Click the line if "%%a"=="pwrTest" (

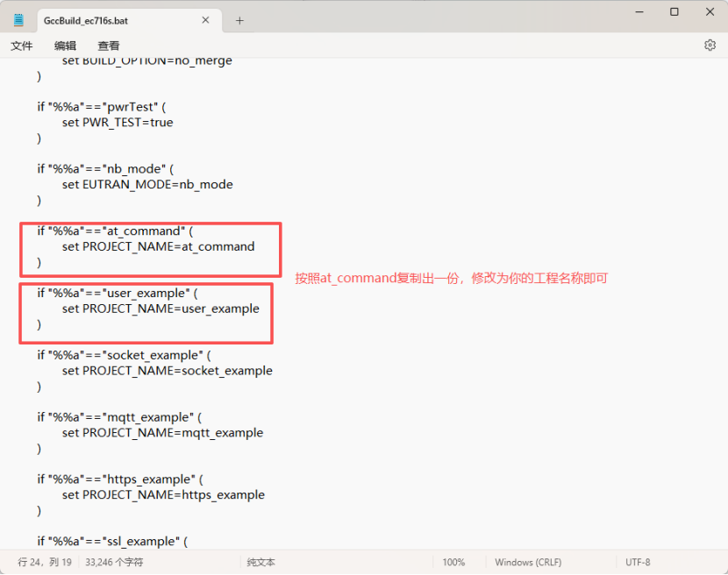pos(101,107)
